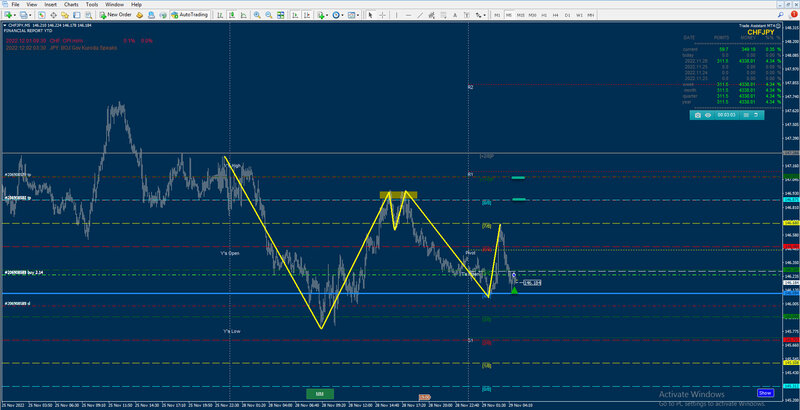Open the Templates dropdown
This screenshot has height=410, width=800.
coord(353,15)
